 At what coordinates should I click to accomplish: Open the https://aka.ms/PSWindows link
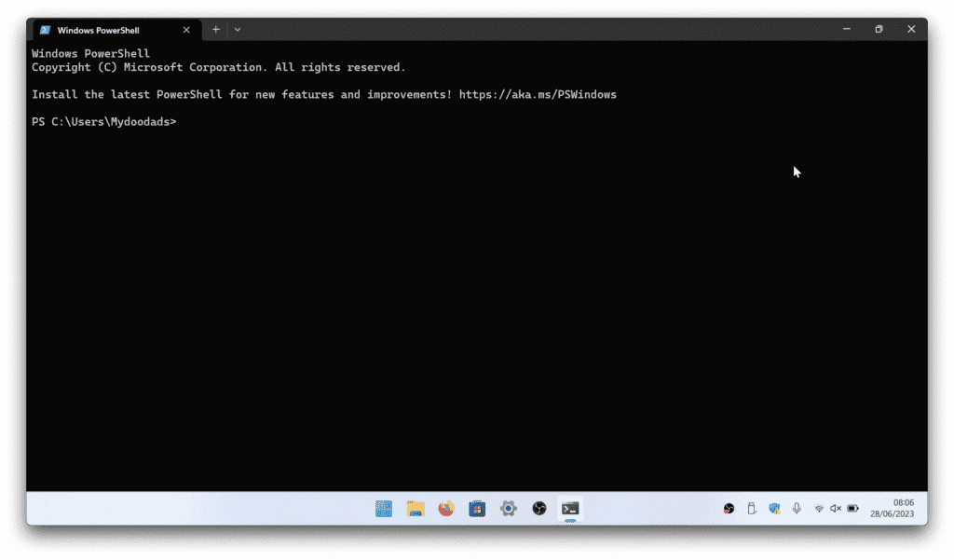(538, 94)
